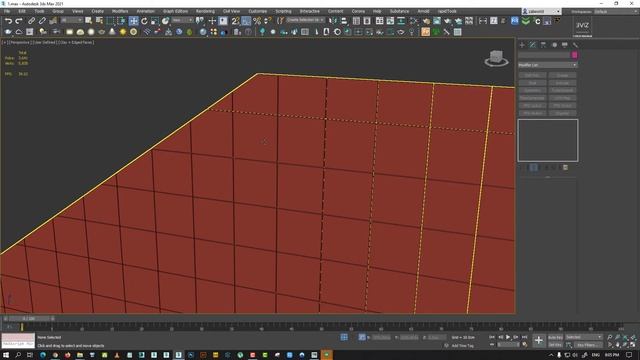Viewport: 640px width, 360px height.
Task: Open the Modifier List dropdown
Action: point(548,65)
